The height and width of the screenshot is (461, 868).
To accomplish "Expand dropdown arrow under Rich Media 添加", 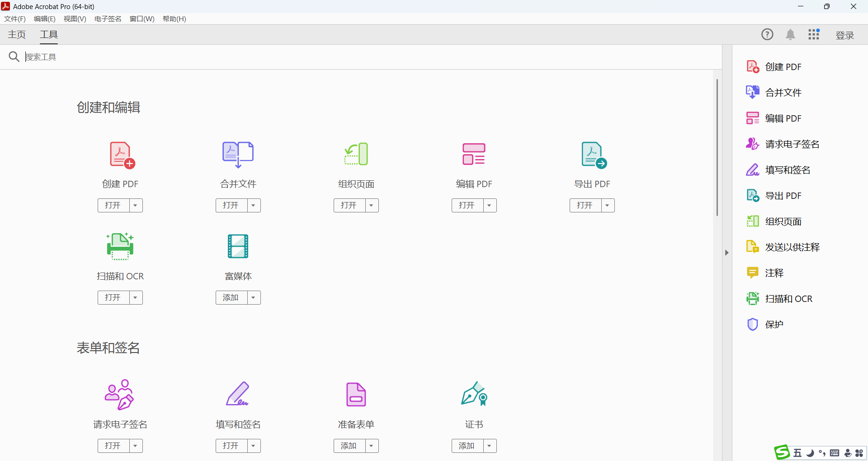I will [254, 298].
